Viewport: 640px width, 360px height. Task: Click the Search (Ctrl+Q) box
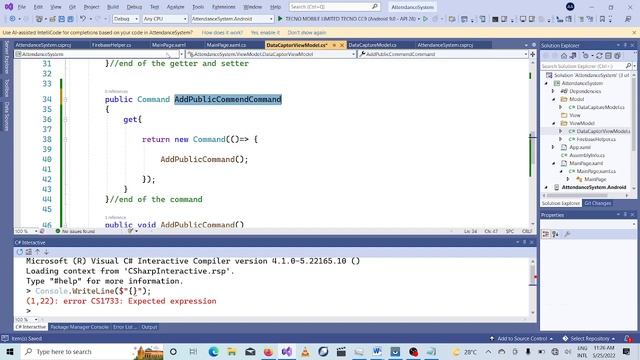[x=334, y=7]
